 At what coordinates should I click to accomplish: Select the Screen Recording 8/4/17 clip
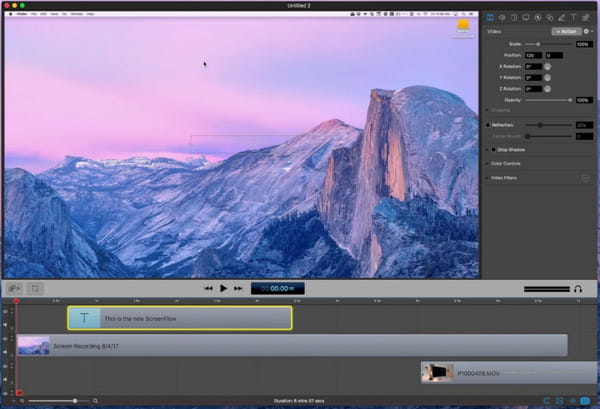tap(293, 345)
